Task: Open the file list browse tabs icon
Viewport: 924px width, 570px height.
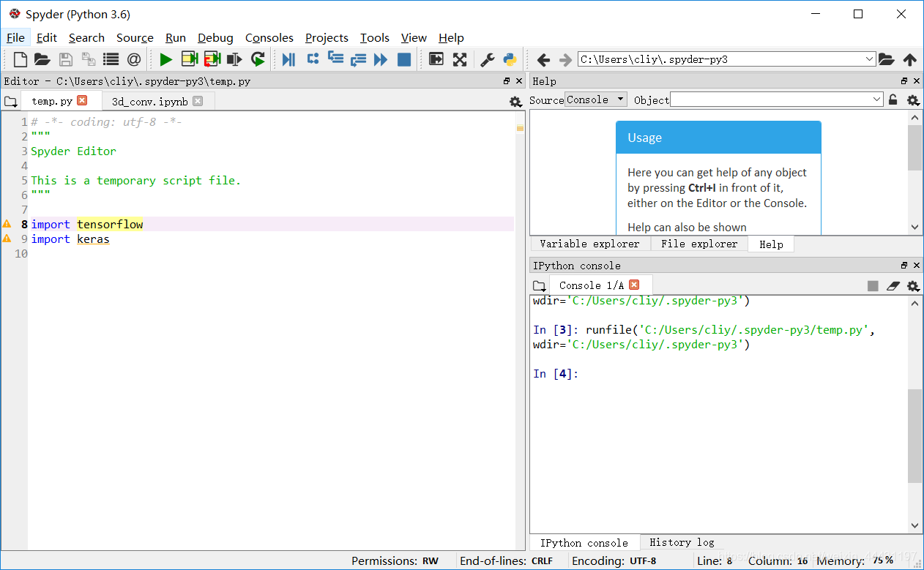Action: click(x=111, y=59)
